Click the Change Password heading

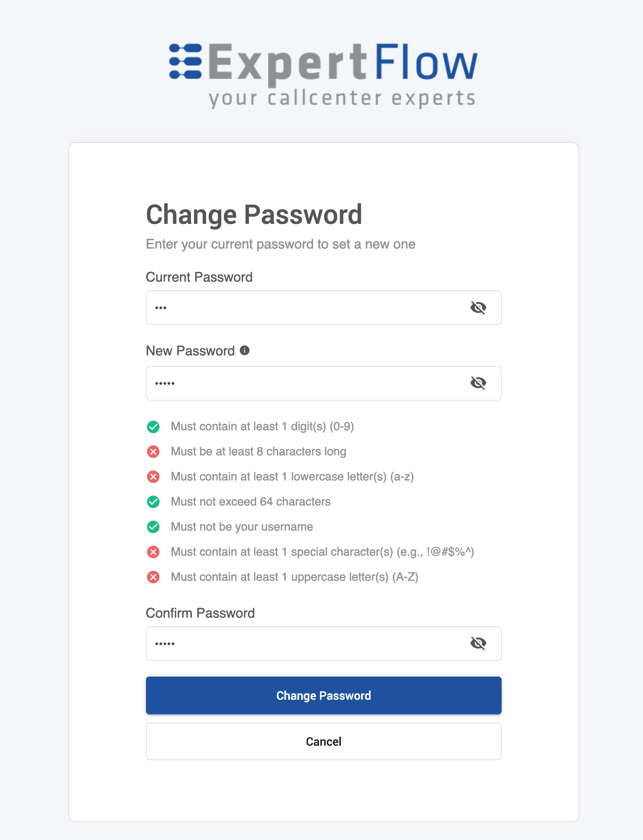(254, 214)
